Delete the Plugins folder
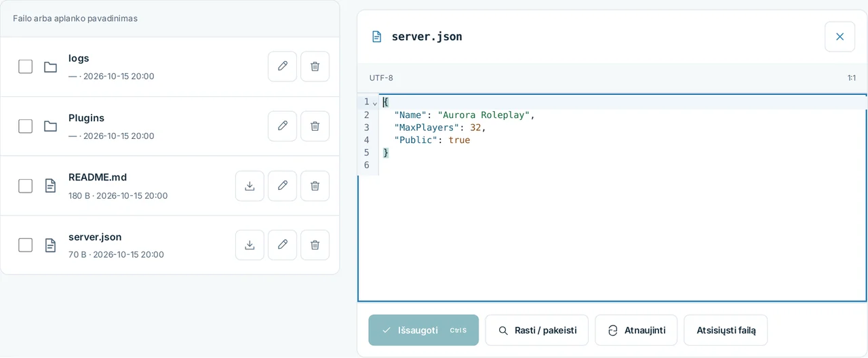Image resolution: width=868 pixels, height=358 pixels. coord(315,126)
